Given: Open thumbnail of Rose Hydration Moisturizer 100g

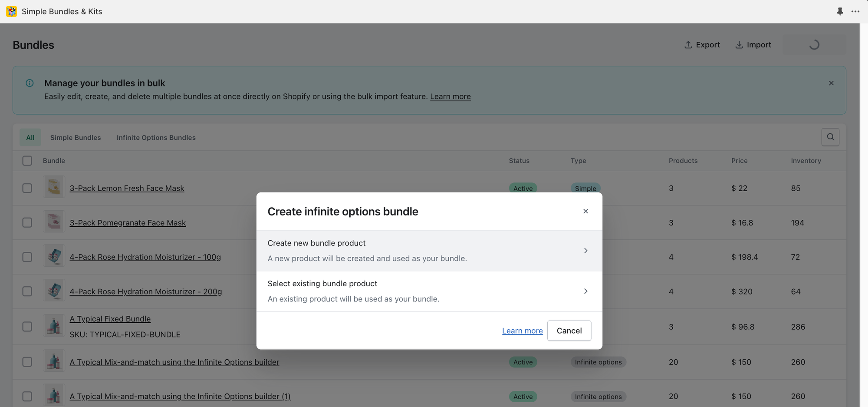Looking at the screenshot, I should (x=54, y=256).
